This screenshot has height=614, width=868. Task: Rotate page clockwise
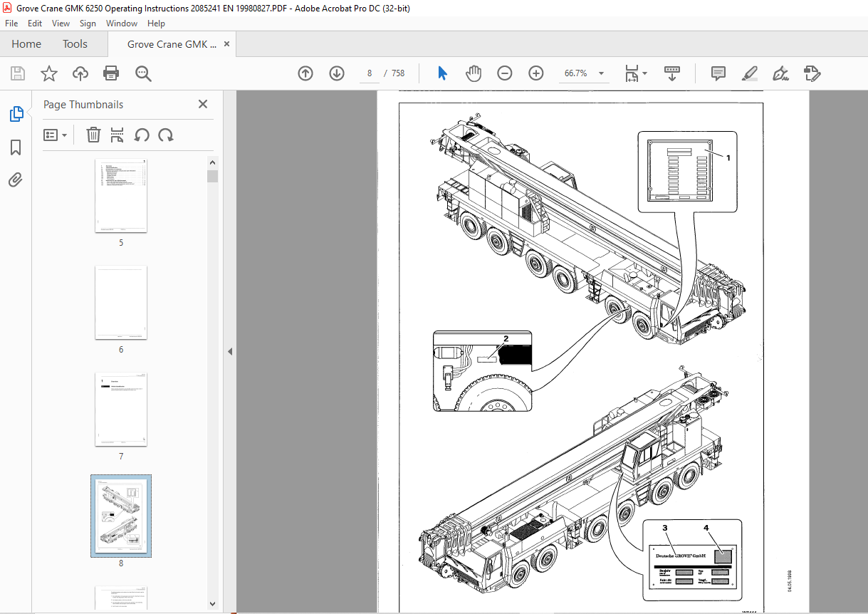click(166, 135)
